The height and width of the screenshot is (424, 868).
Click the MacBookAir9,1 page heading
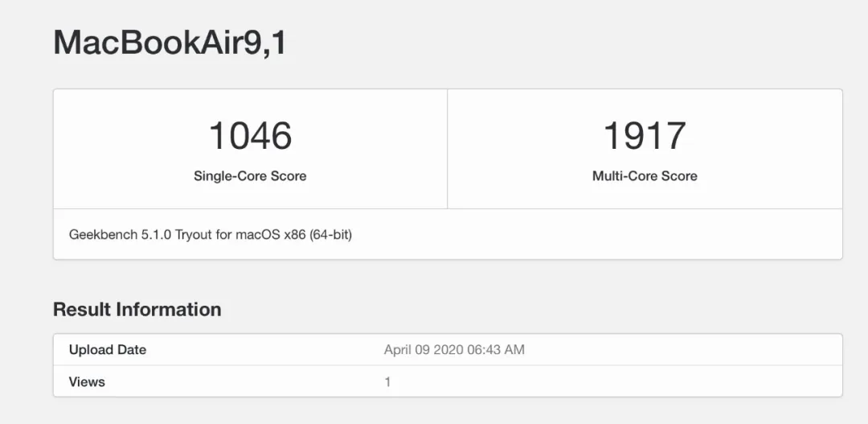170,42
